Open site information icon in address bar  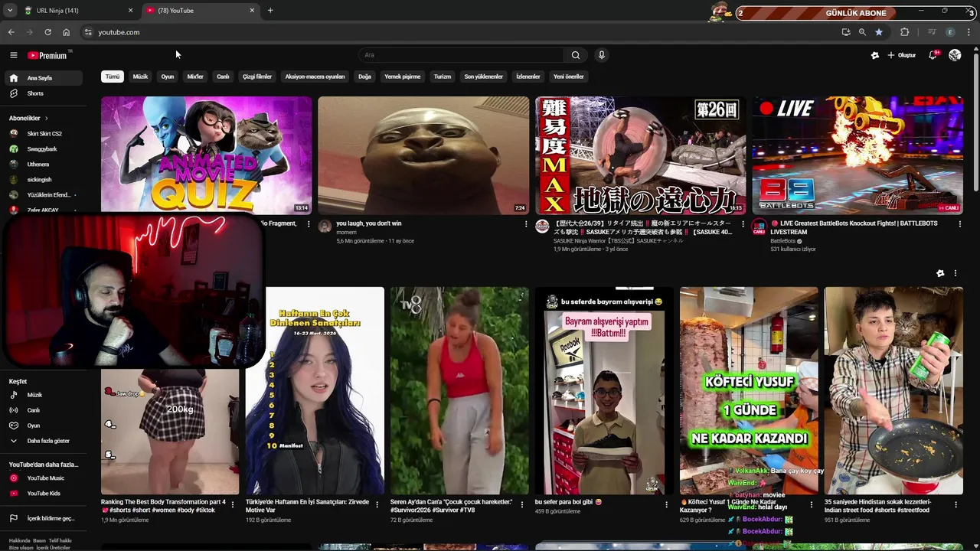tap(88, 32)
